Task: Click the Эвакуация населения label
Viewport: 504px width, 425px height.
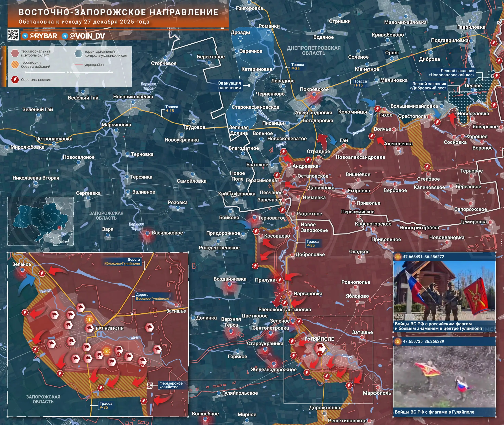Action: pyautogui.click(x=229, y=85)
